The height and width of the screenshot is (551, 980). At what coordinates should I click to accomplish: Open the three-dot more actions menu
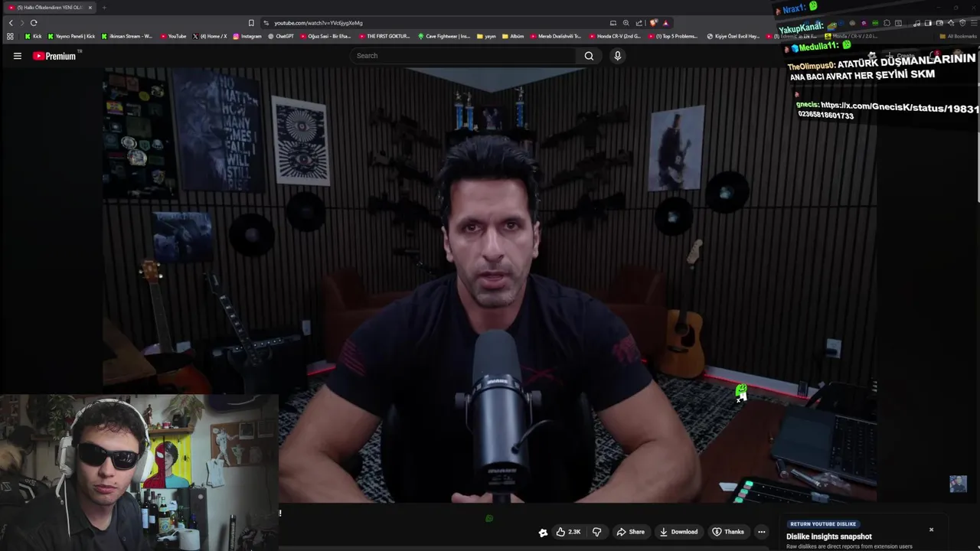tap(761, 532)
